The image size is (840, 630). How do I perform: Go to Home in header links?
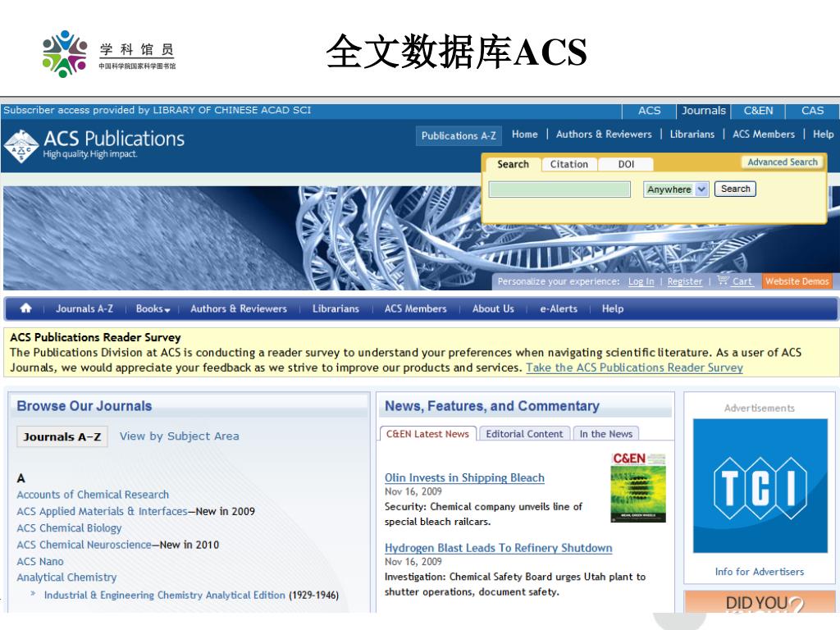coord(524,134)
